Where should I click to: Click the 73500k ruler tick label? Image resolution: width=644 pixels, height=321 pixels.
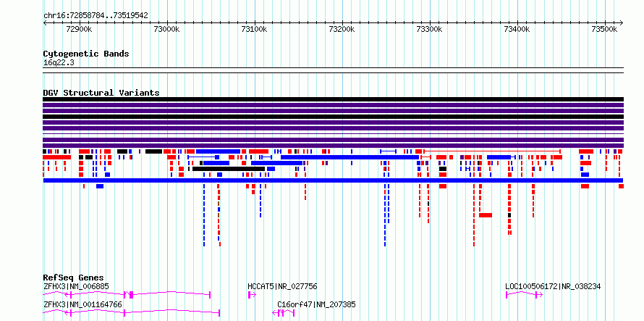pyautogui.click(x=605, y=29)
